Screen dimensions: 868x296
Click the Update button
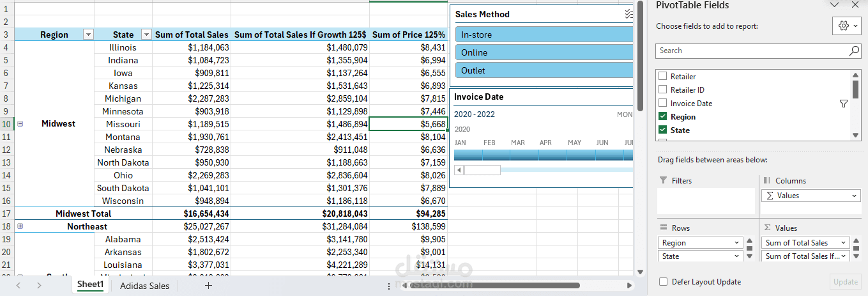click(846, 281)
